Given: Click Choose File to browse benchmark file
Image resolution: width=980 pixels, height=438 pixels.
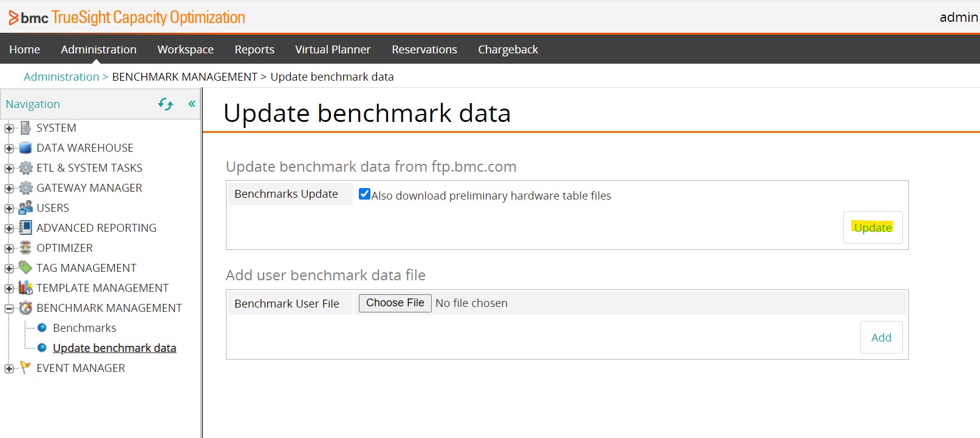Looking at the screenshot, I should [x=395, y=303].
